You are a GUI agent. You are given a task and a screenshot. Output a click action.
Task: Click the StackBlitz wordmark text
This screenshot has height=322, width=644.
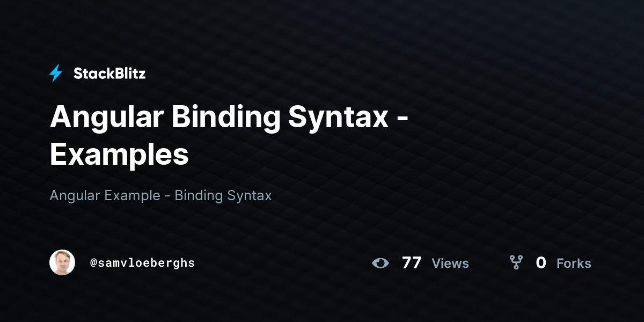109,74
